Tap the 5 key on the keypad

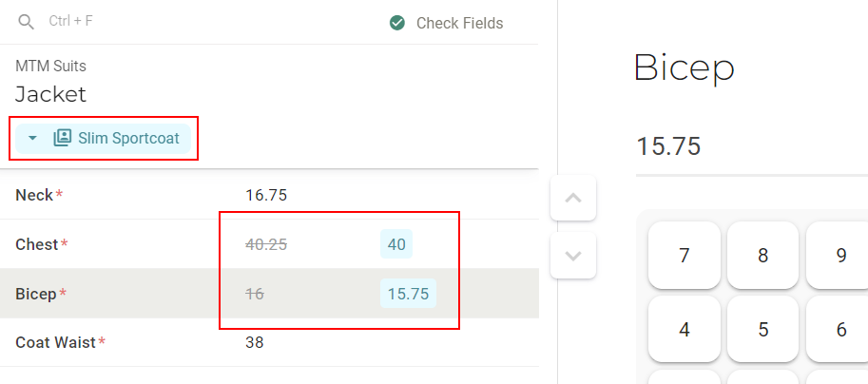coord(762,329)
